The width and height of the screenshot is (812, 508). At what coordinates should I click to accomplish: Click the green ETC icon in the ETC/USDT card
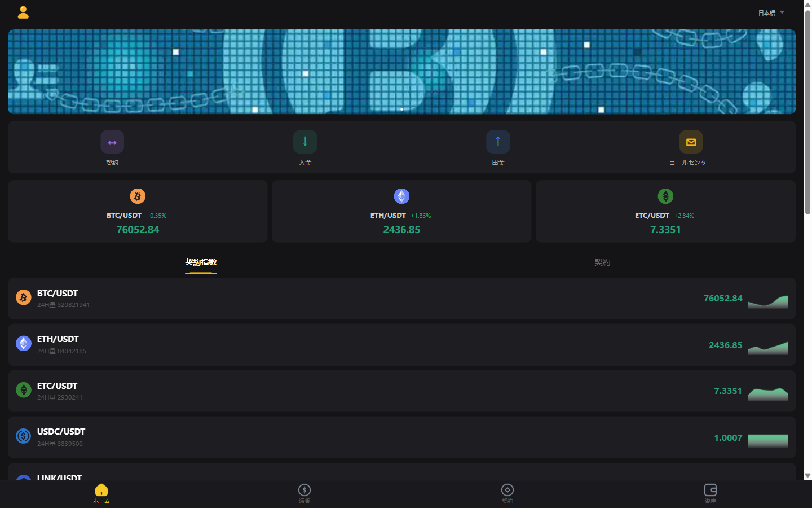(x=665, y=196)
